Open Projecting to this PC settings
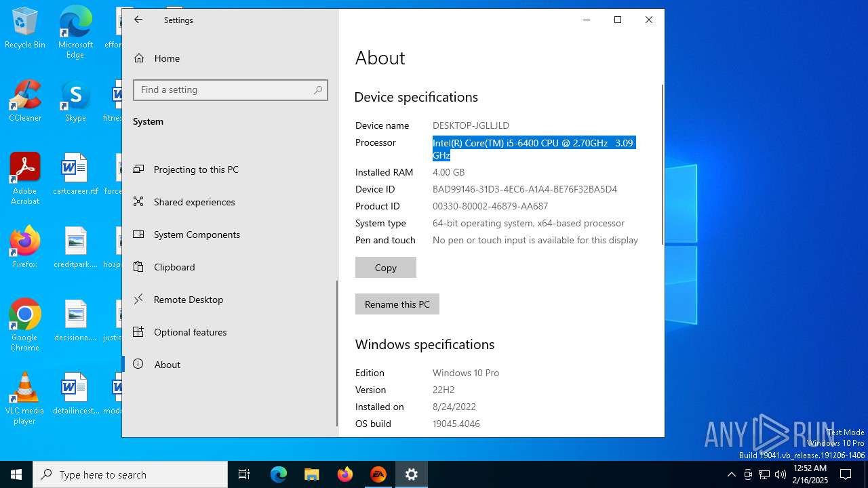Viewport: 868px width, 488px height. pyautogui.click(x=229, y=169)
